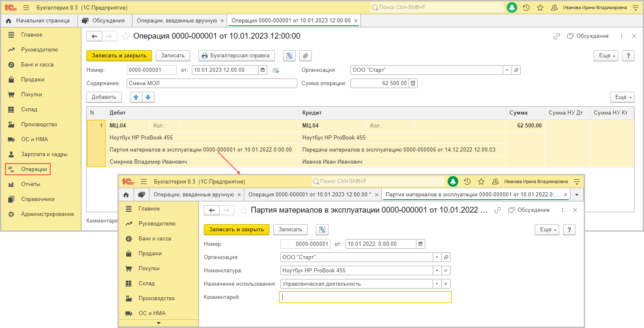Click the get link icon in the Операция header

tap(556, 37)
